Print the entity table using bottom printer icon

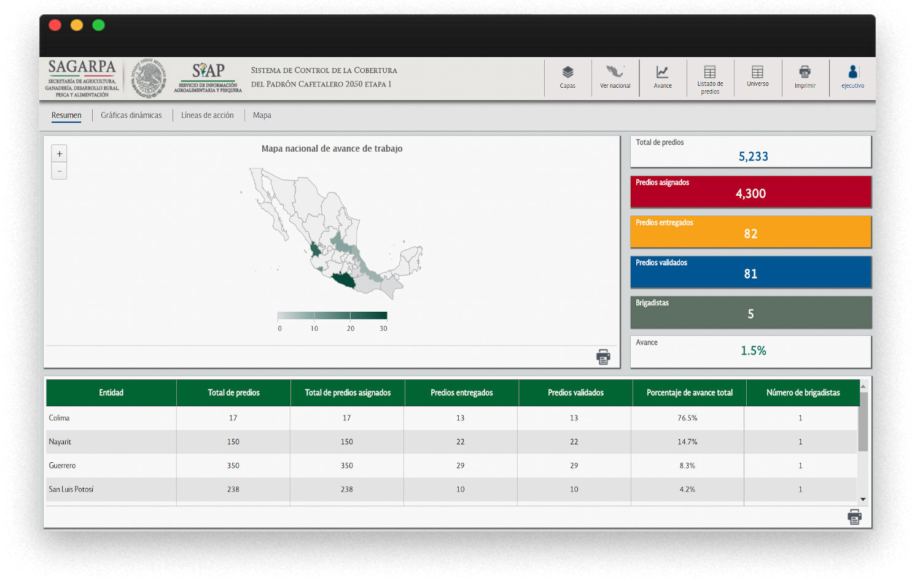(x=854, y=517)
